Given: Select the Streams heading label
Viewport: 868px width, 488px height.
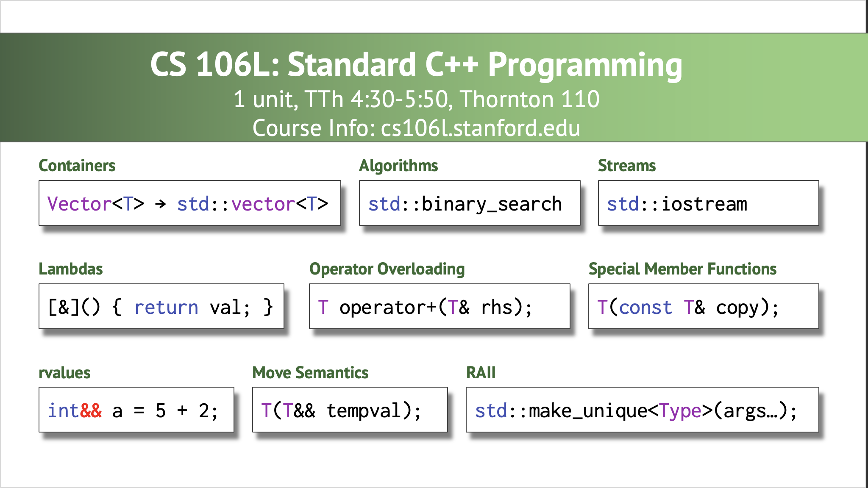Looking at the screenshot, I should (x=627, y=166).
